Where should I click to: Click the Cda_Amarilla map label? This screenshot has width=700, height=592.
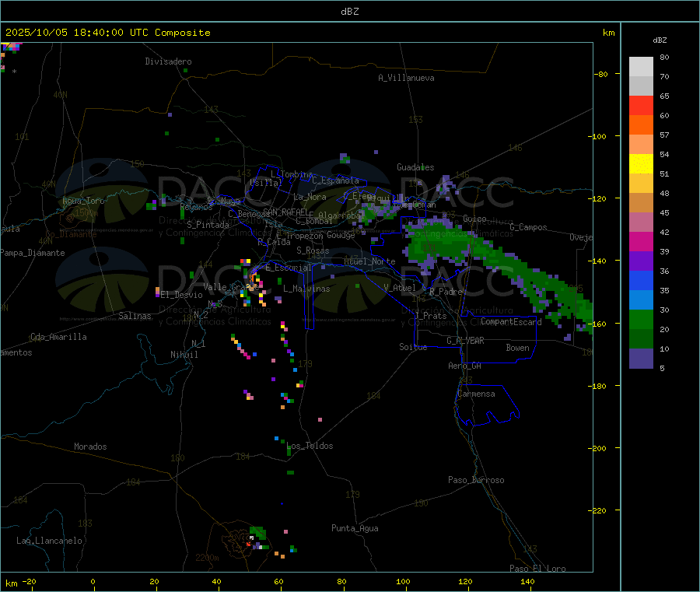[x=58, y=337]
